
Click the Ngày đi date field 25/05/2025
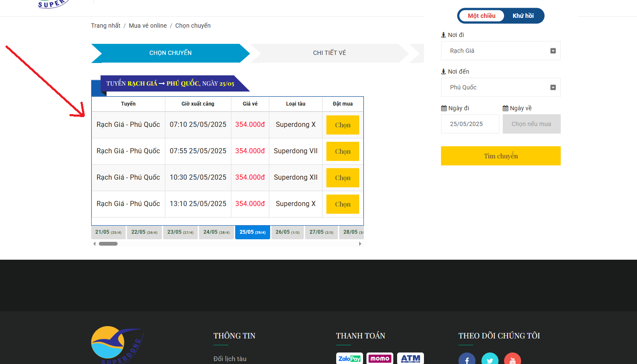(x=470, y=124)
